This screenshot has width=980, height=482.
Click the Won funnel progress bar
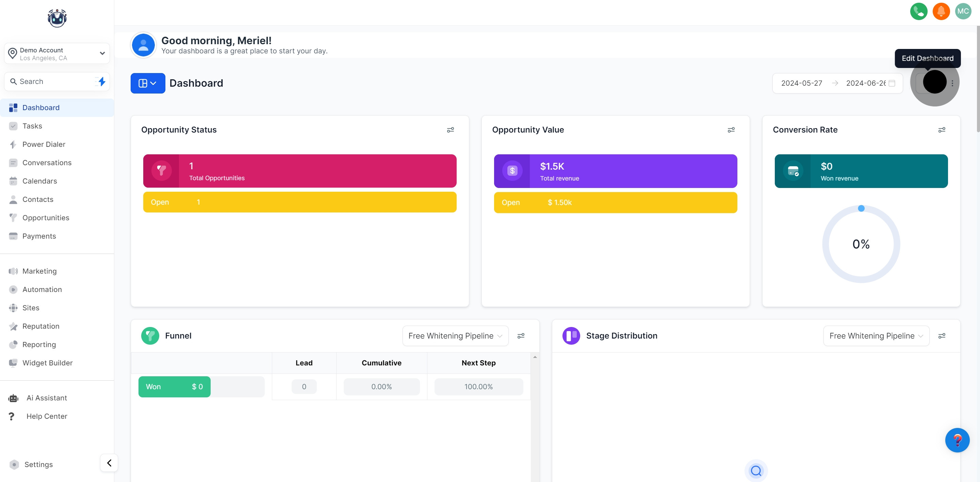(174, 386)
